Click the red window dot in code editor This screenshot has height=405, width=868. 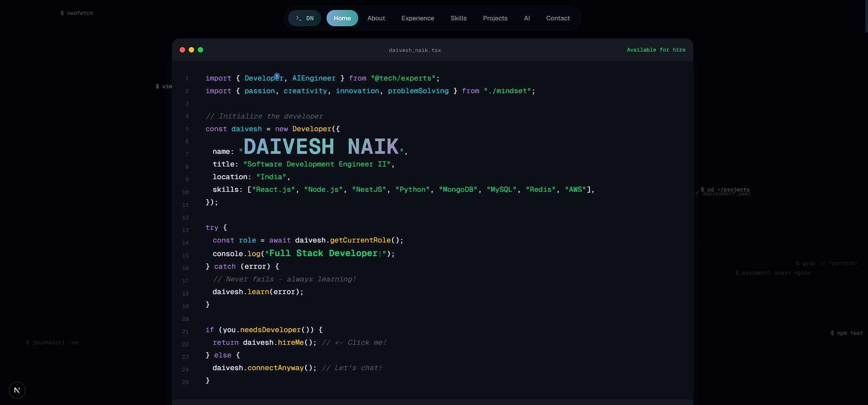pos(182,50)
